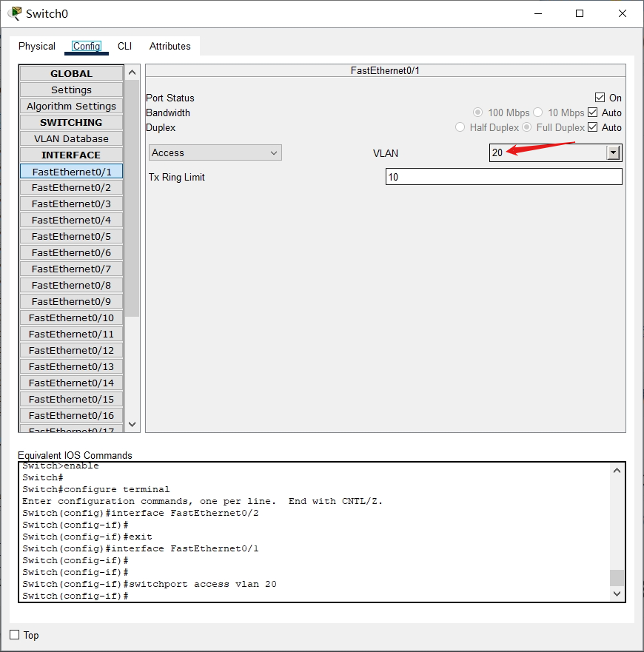The width and height of the screenshot is (644, 652).
Task: Select interface FastEthernet0/13
Action: 71,366
